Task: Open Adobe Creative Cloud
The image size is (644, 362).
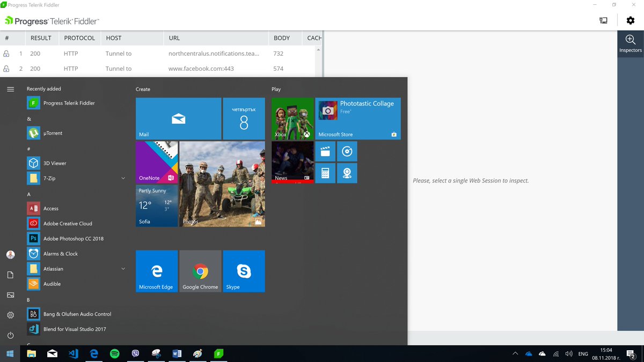Action: pyautogui.click(x=77, y=224)
